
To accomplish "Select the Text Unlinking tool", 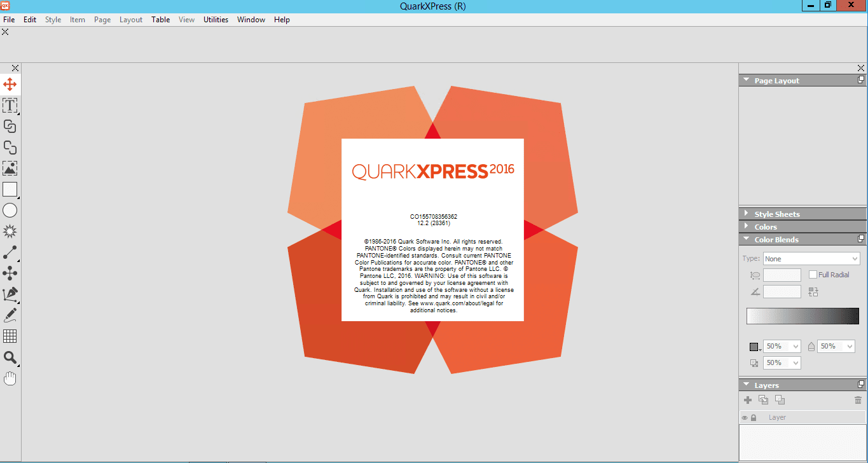I will point(10,147).
